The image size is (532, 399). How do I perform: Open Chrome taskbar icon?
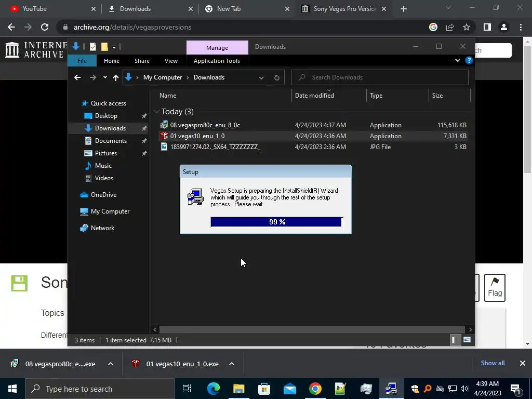[x=315, y=389]
